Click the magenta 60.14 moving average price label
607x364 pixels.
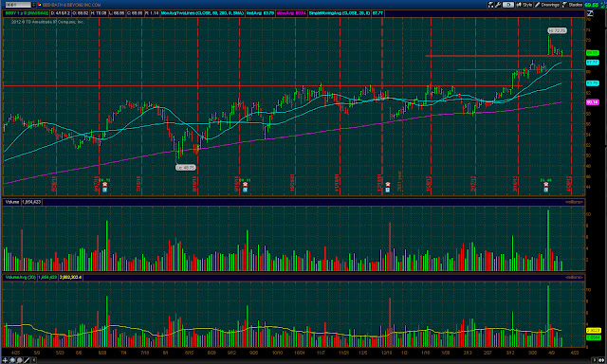[x=592, y=102]
